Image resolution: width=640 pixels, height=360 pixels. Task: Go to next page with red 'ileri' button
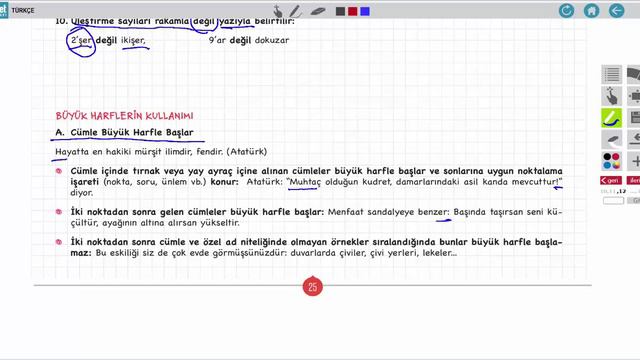pyautogui.click(x=634, y=180)
